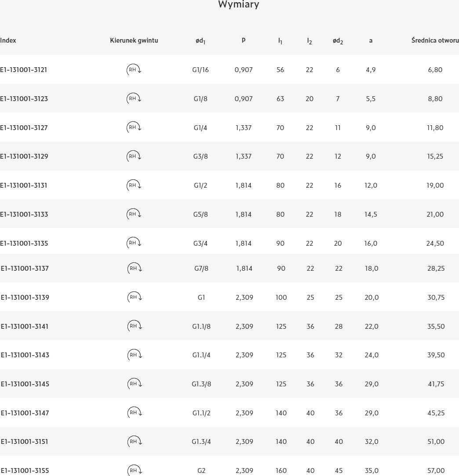Select index E1-131001-3141

(25, 326)
